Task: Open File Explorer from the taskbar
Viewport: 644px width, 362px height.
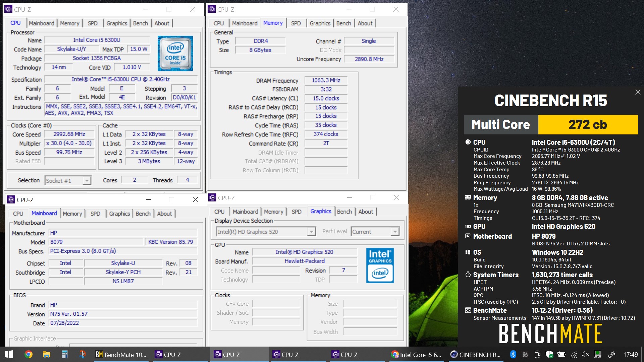Action: point(46,354)
